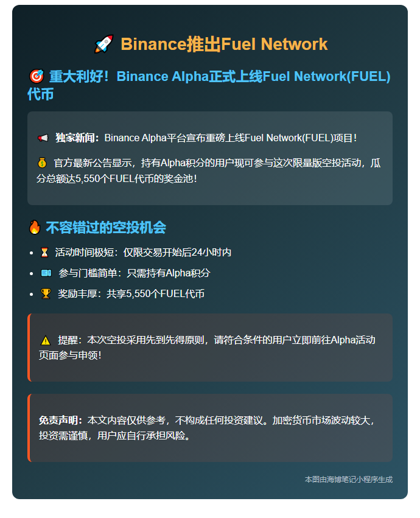Click the 不容错过的空投机会 section heading
The image size is (420, 518).
click(x=106, y=227)
